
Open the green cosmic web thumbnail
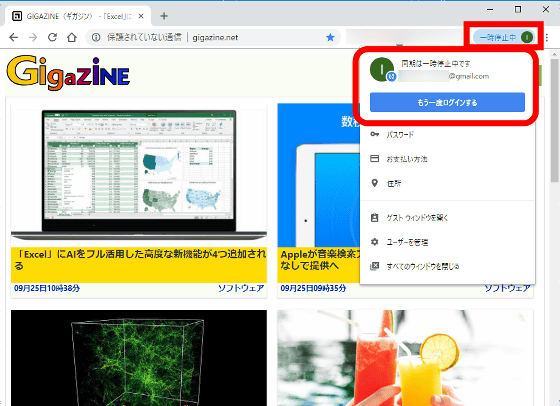139,358
